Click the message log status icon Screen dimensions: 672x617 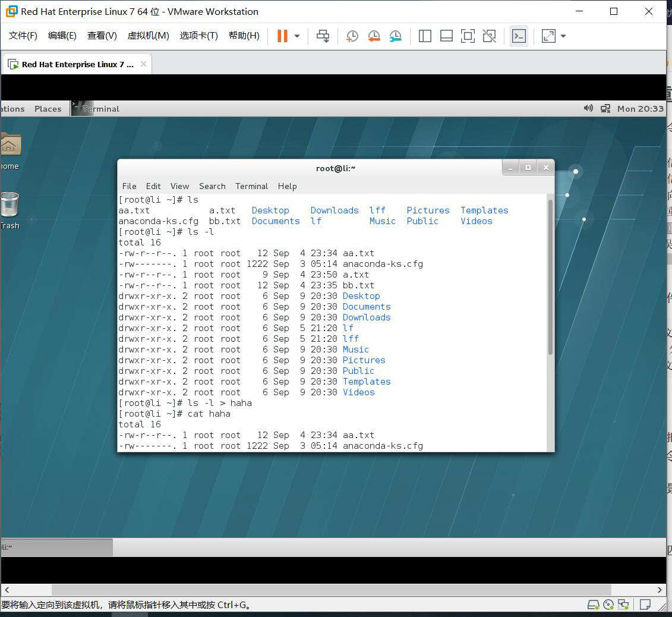coord(645,605)
